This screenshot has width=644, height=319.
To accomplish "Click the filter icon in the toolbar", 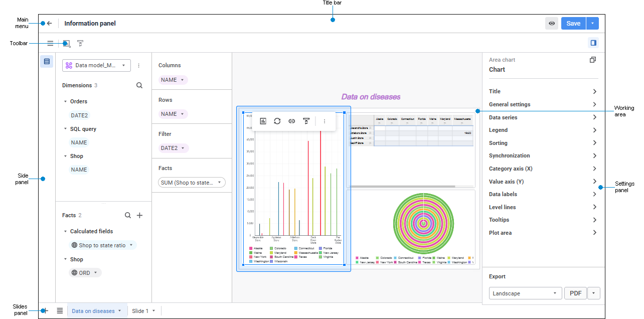I will pos(80,44).
